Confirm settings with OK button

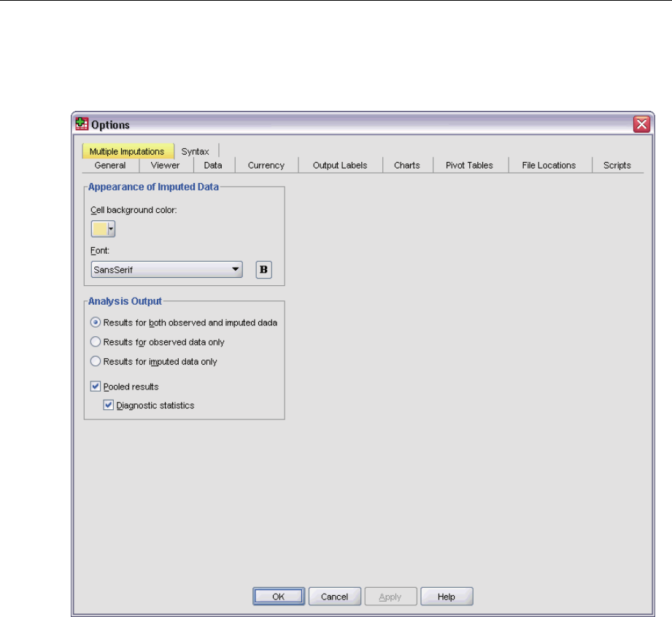point(279,597)
